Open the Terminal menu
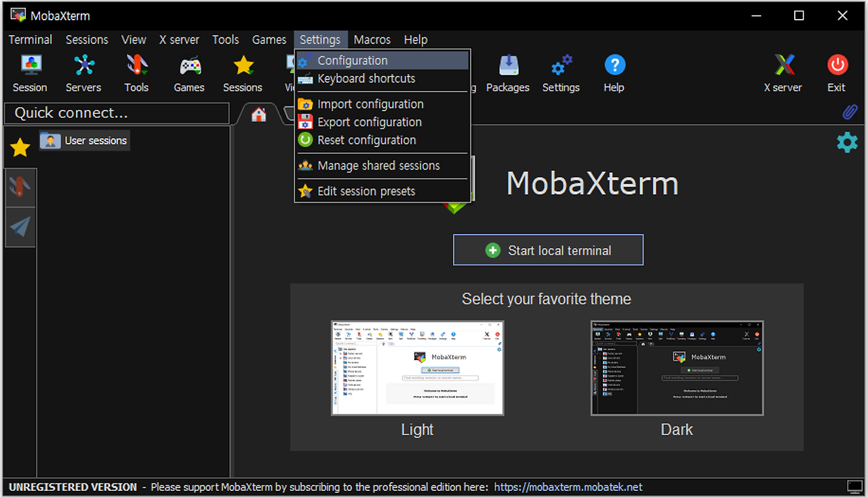Viewport: 868px width, 497px height. click(31, 40)
